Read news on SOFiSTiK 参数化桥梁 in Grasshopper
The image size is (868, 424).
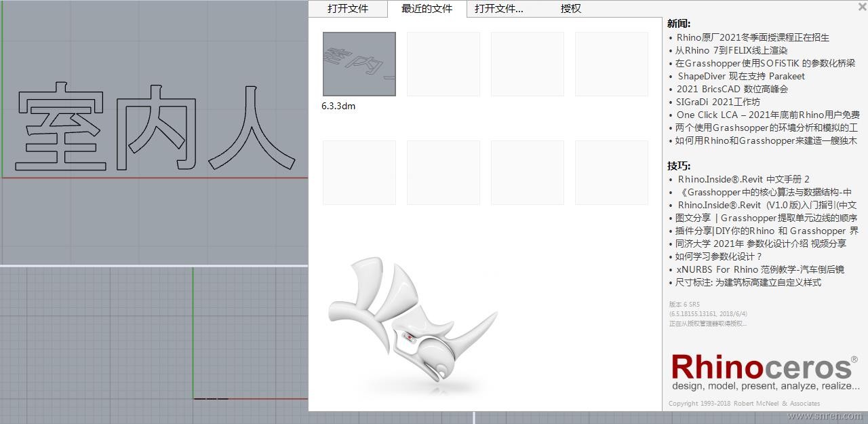766,63
